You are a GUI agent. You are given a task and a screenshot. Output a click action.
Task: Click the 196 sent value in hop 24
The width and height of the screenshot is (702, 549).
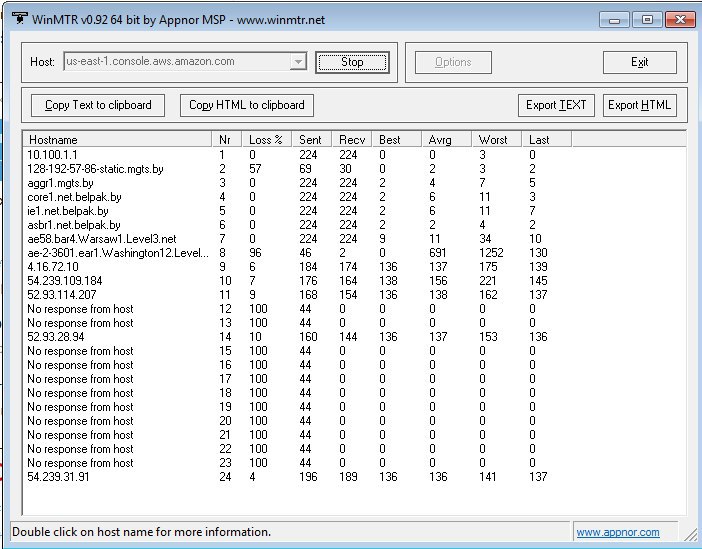(x=308, y=477)
